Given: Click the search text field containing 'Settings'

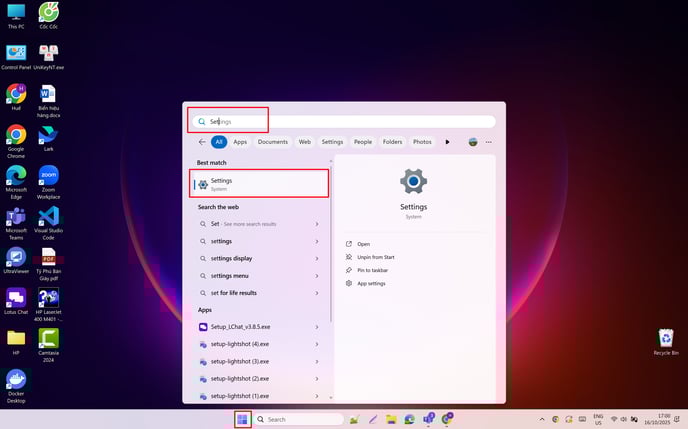Looking at the screenshot, I should click(340, 121).
